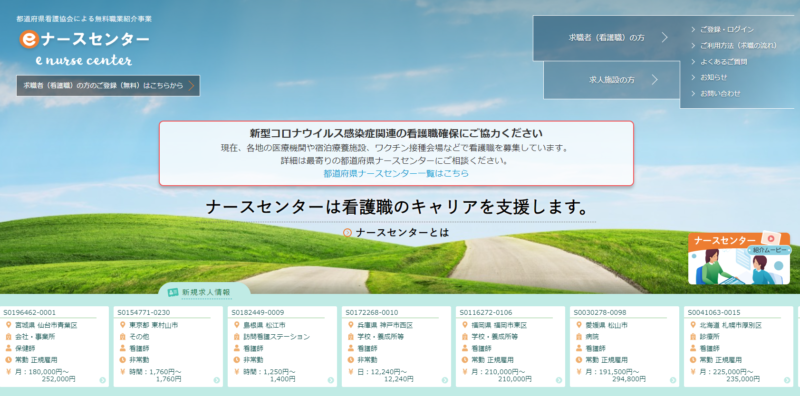Click the 新規求人情報 tab icon
The image size is (800, 396).
coord(172,292)
